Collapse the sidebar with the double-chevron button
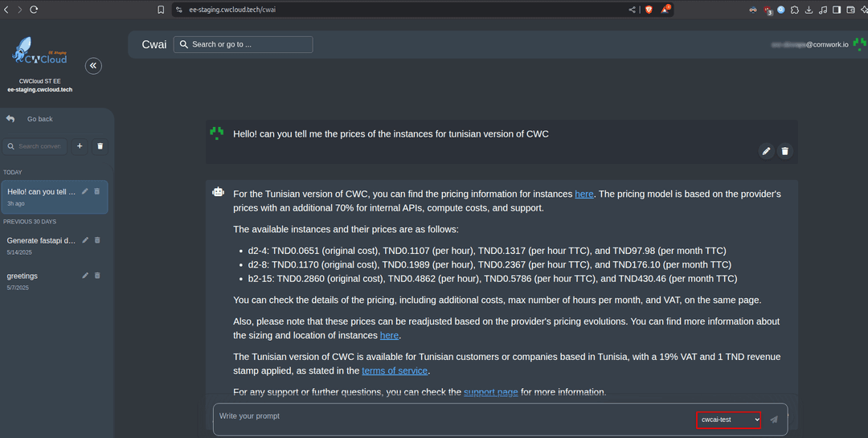This screenshot has width=868, height=438. (x=93, y=66)
